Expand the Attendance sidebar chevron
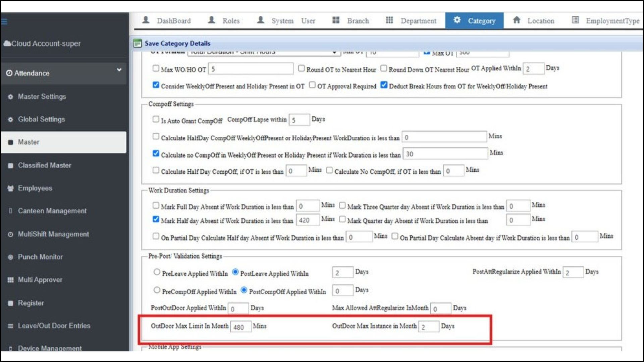The width and height of the screenshot is (644, 362). click(119, 70)
